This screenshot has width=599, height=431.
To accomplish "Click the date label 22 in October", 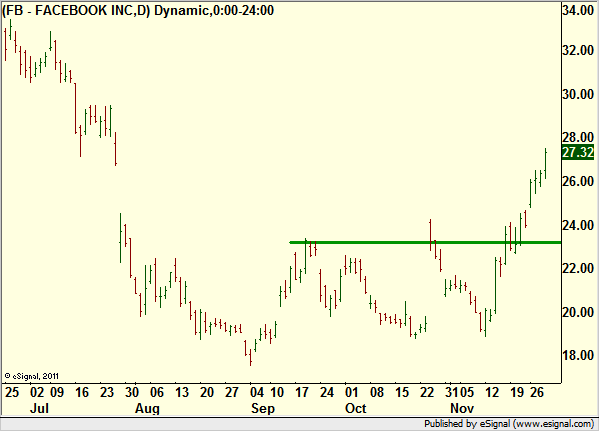I will [x=427, y=392].
